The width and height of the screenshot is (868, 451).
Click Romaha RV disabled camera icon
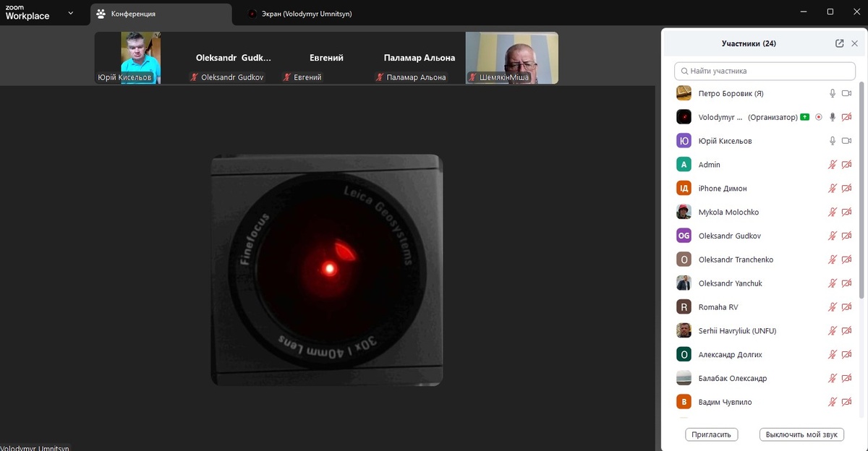click(x=846, y=307)
